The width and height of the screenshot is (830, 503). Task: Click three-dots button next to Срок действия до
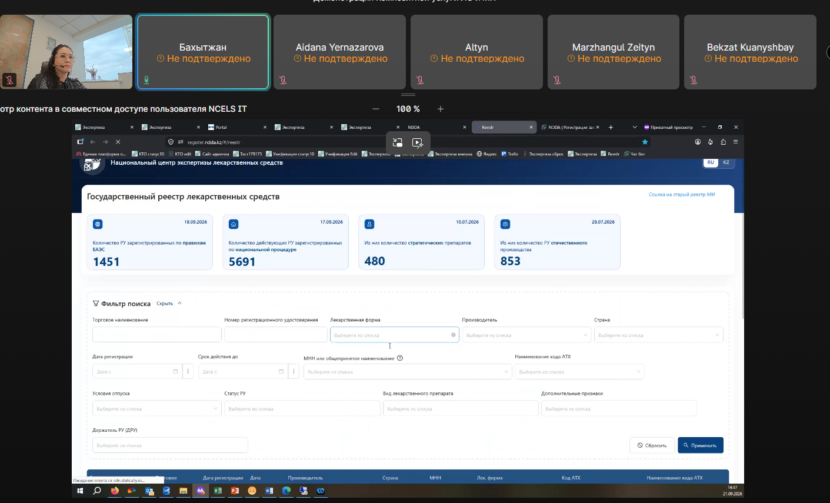pyautogui.click(x=294, y=372)
